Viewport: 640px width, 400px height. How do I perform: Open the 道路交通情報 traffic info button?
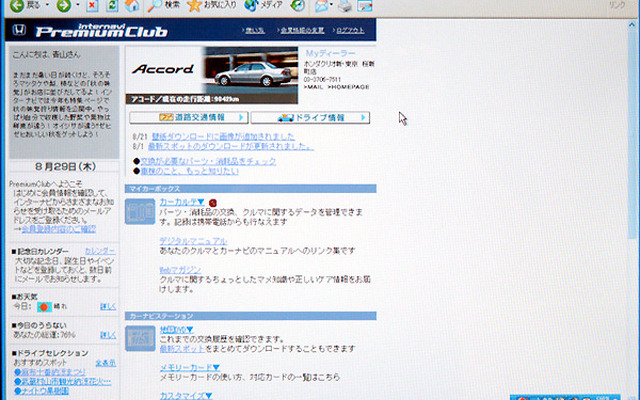point(189,118)
